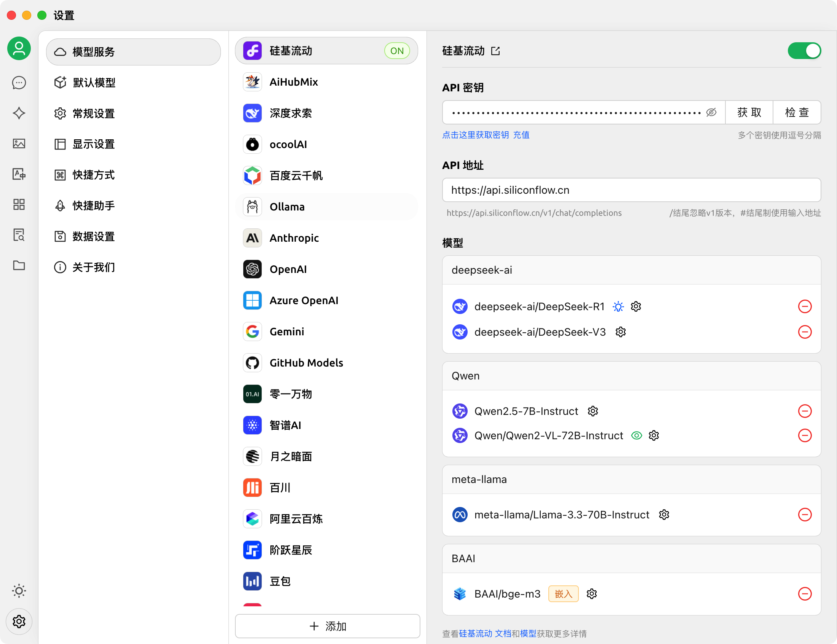
Task: Select the 百度云千帆 provider
Action: (326, 175)
